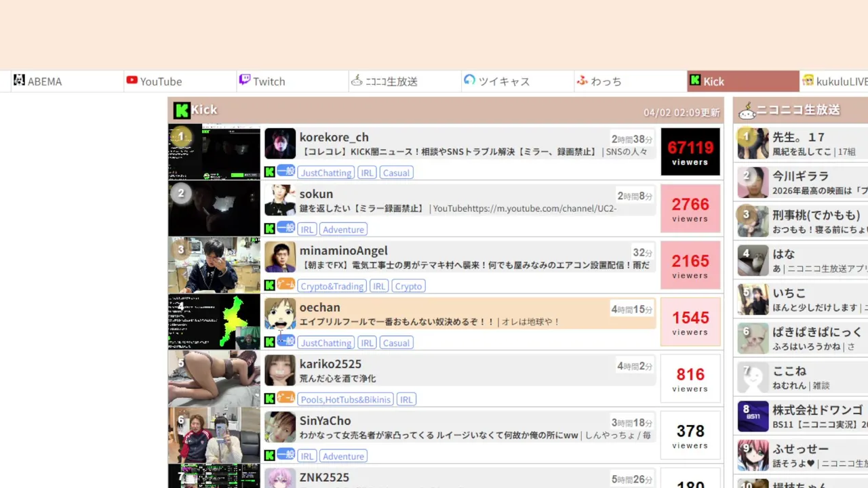Click 一般 badge in korekore_ch row
The image size is (868, 488).
286,171
